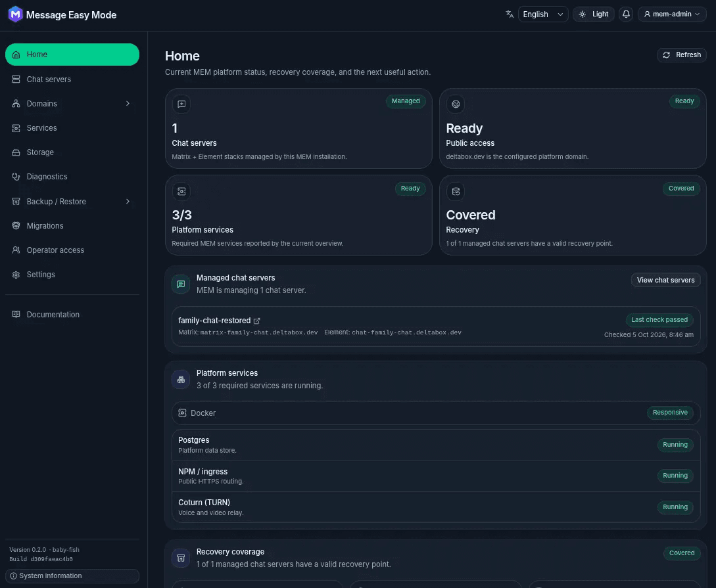Click the Platform services card icon
Screen dimensions: 716x588
tap(181, 192)
